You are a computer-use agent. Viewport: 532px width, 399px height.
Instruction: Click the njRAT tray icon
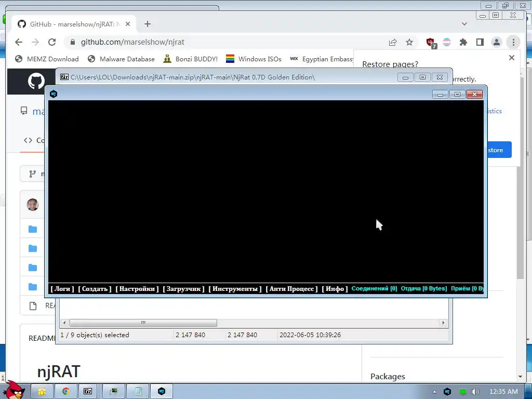(x=447, y=392)
